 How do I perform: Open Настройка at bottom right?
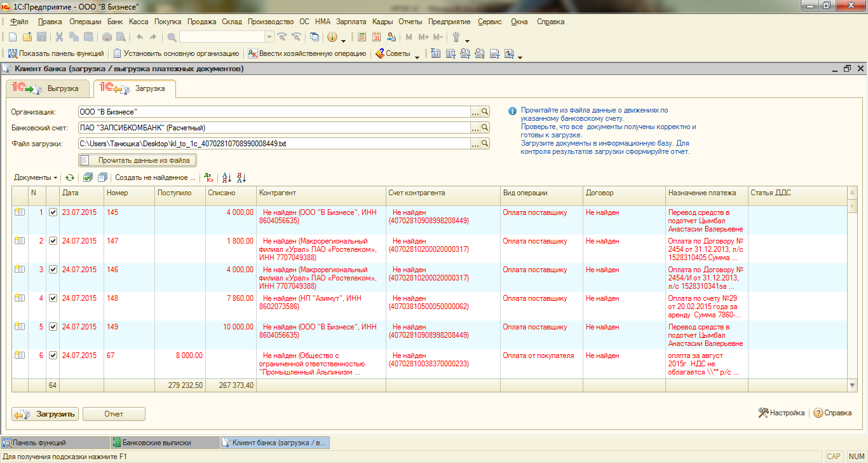[782, 413]
